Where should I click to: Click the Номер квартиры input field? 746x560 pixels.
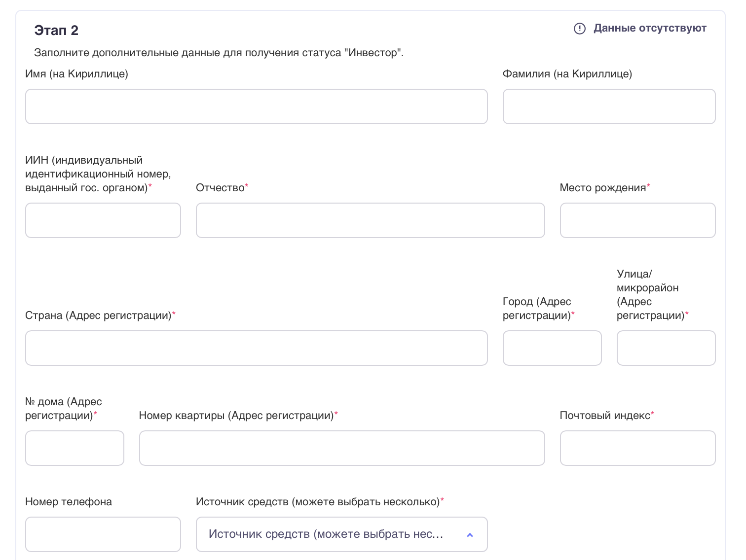341,448
